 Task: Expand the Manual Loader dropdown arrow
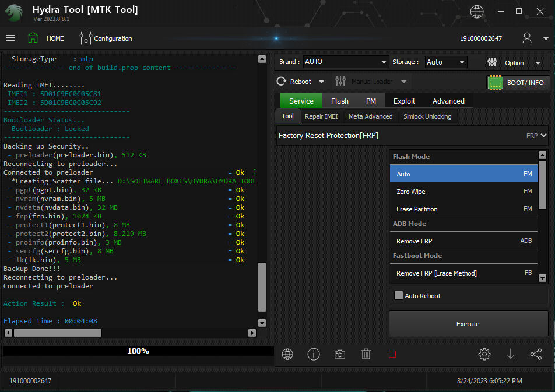[403, 82]
